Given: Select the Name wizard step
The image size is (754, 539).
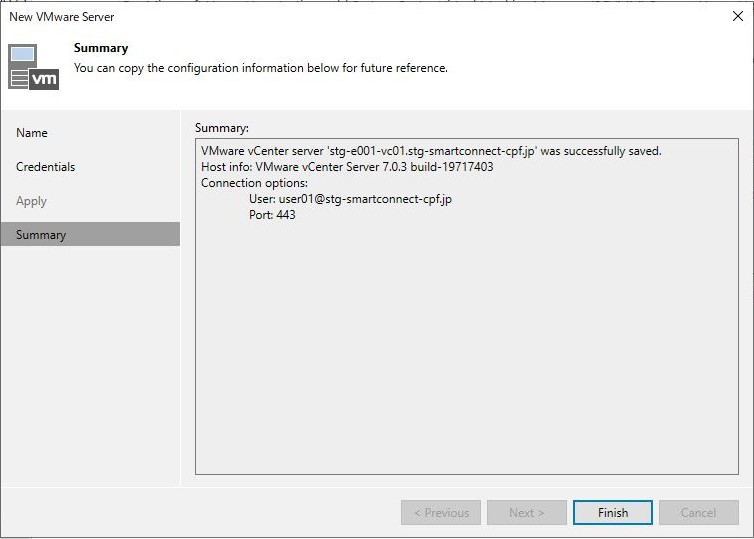Looking at the screenshot, I should [32, 133].
